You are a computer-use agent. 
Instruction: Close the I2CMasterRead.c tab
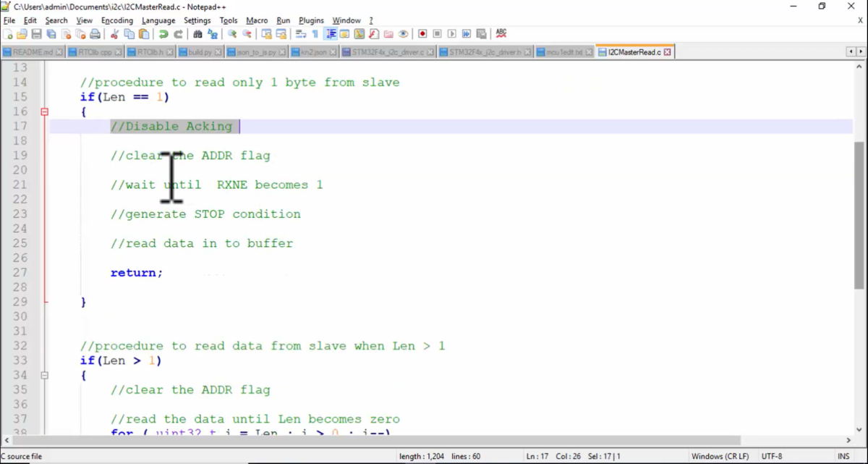click(667, 52)
